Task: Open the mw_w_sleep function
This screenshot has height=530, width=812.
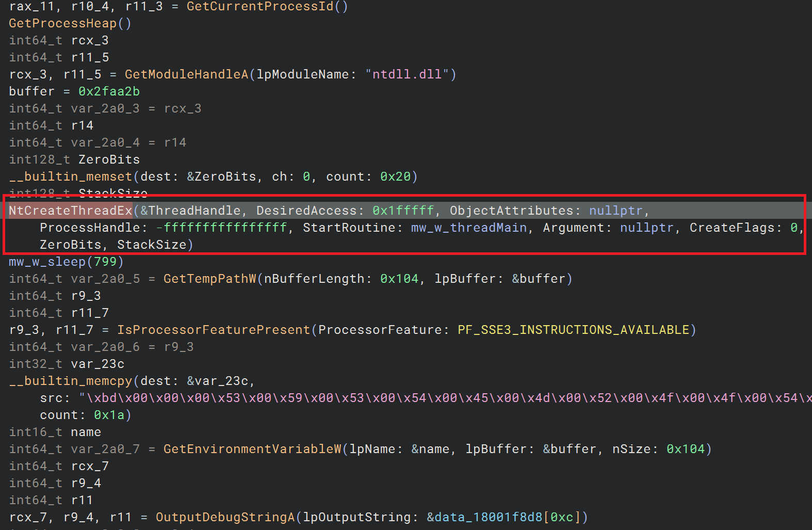Action: [x=47, y=262]
